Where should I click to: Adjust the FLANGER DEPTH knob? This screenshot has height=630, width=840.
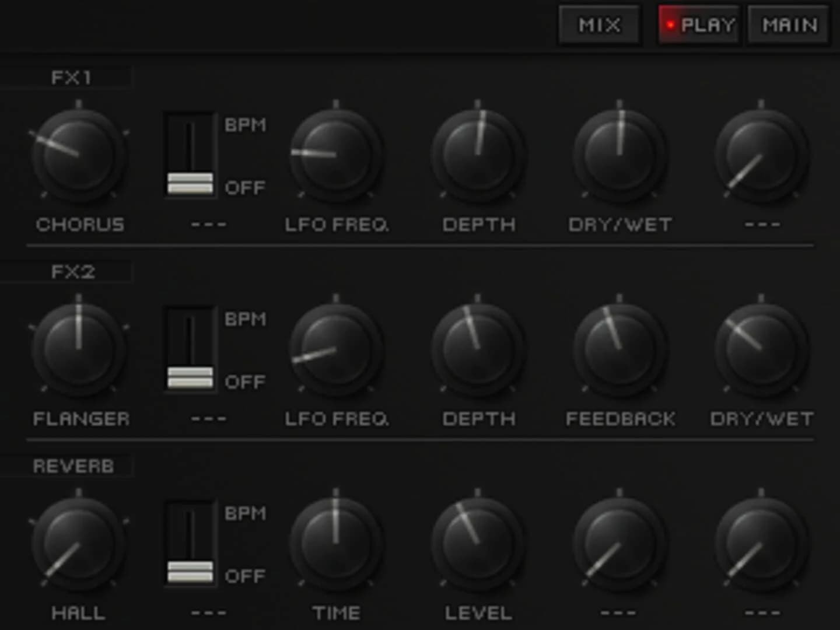click(x=478, y=350)
